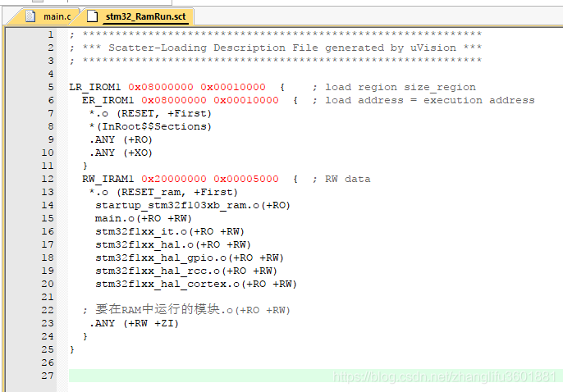The height and width of the screenshot is (392, 563).
Task: Click stm32f1xx_hal_rcc.o line
Action: [186, 271]
